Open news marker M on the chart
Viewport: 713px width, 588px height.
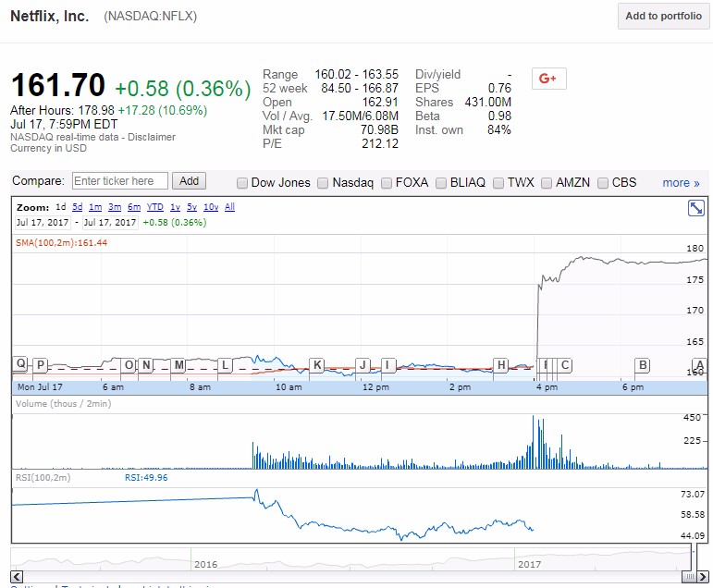pos(178,365)
